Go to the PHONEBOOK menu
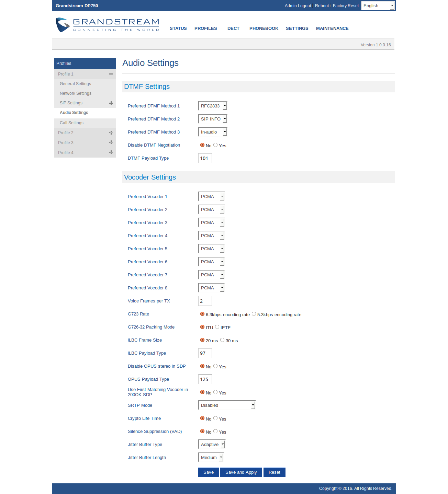Viewport: 448px width, 494px height. pos(264,28)
